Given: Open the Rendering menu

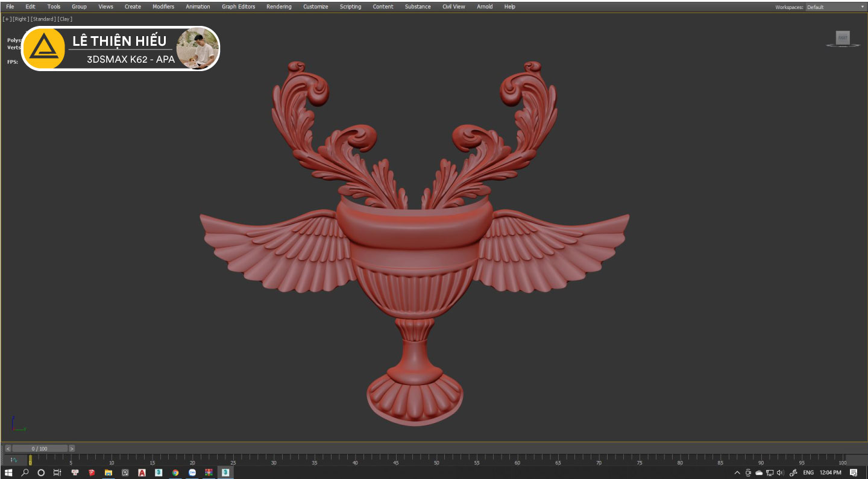Looking at the screenshot, I should pos(278,7).
